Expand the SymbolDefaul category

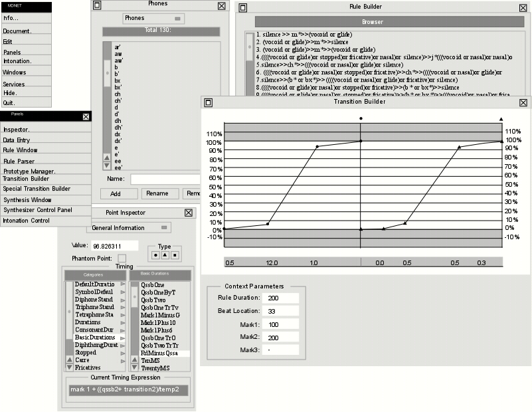pos(123,292)
